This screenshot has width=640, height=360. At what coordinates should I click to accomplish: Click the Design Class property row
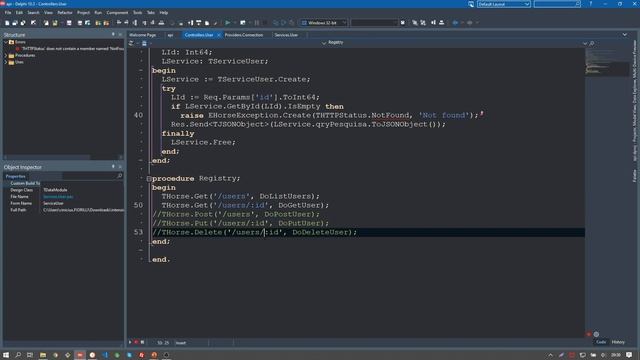click(63, 190)
